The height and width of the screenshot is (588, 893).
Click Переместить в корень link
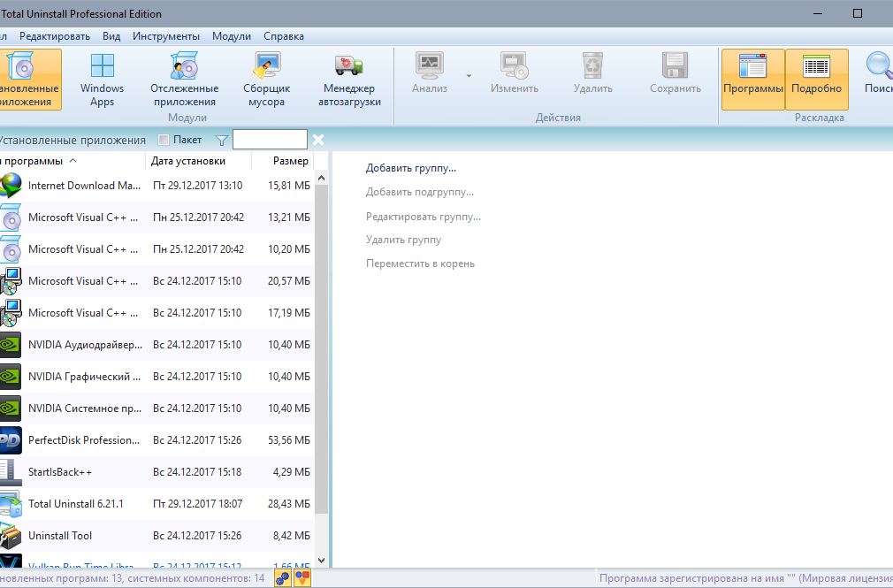pos(420,263)
